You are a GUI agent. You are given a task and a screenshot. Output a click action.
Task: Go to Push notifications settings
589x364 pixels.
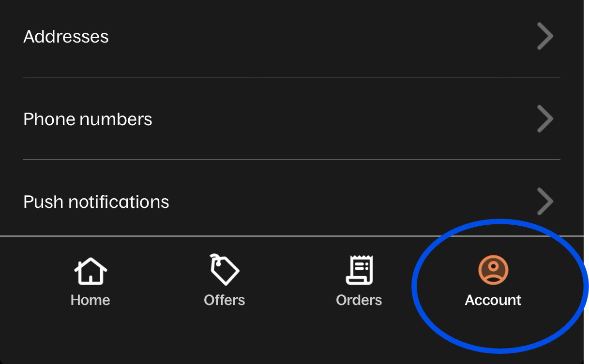click(292, 198)
